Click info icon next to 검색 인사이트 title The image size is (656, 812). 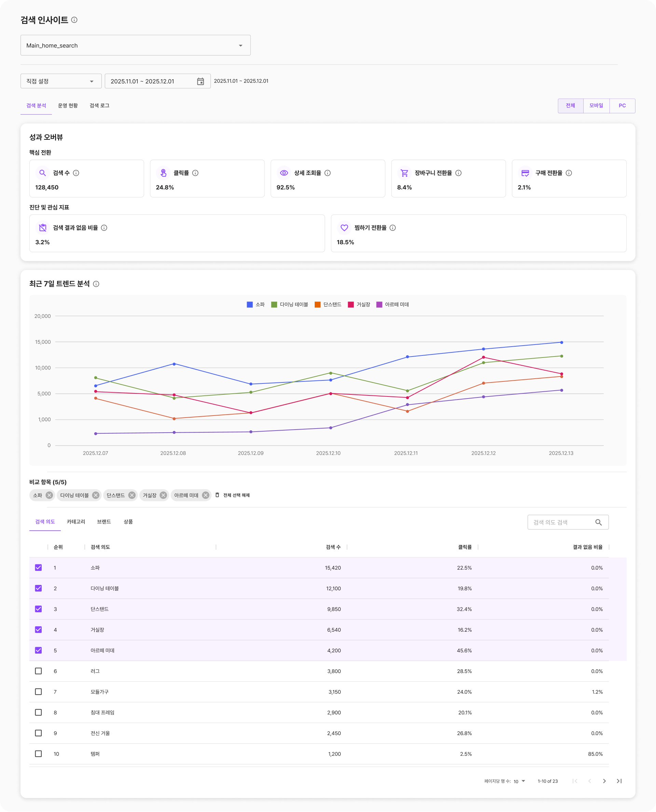[74, 20]
